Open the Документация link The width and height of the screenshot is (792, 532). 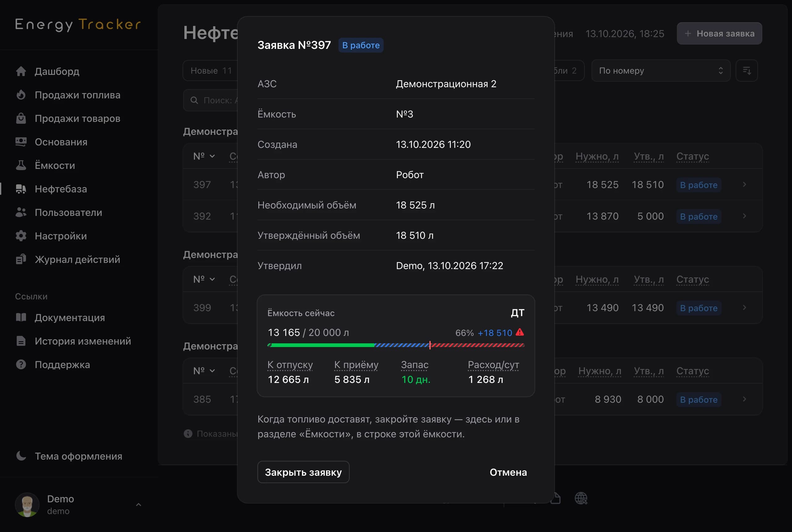70,318
